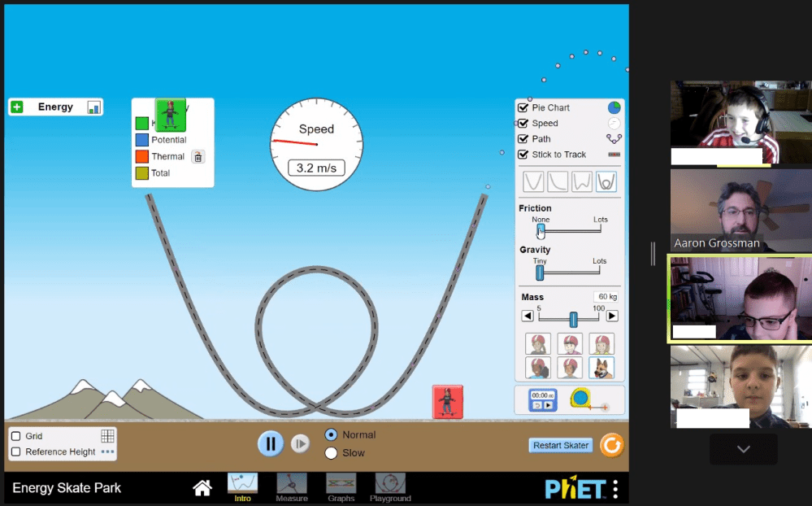Select the double-well W track preset
This screenshot has height=506, width=812.
point(582,181)
